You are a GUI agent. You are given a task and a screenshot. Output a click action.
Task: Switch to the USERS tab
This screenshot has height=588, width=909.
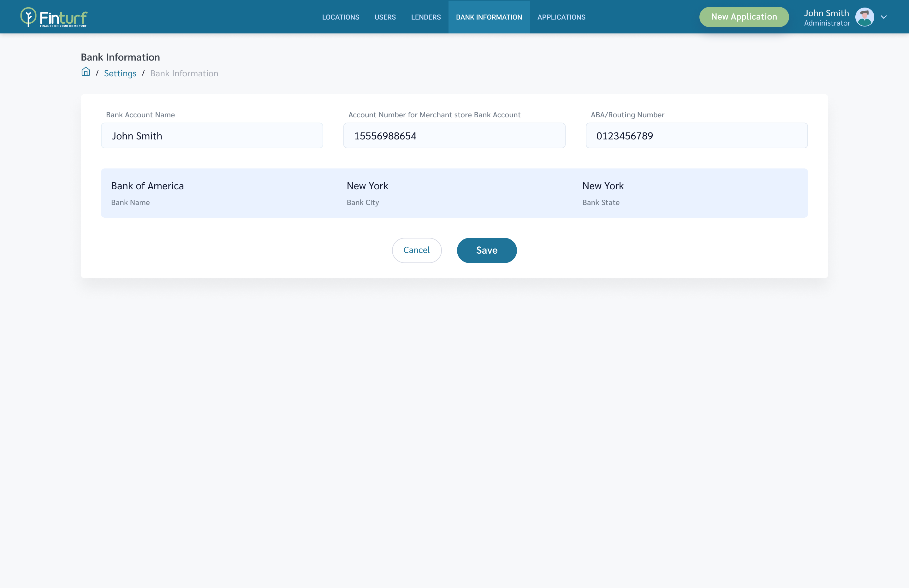click(385, 17)
